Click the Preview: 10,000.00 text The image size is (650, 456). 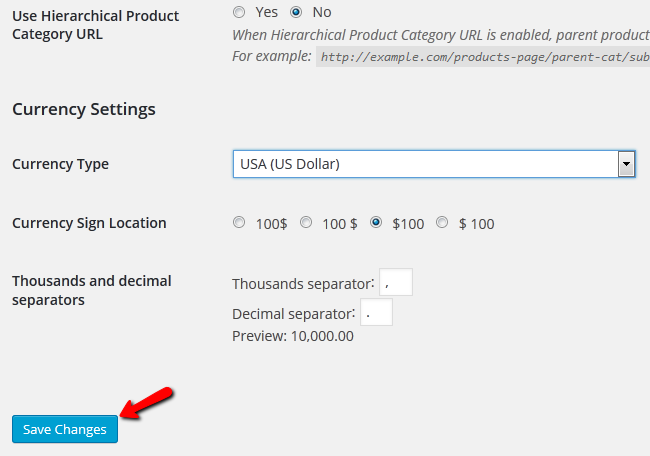(x=292, y=336)
